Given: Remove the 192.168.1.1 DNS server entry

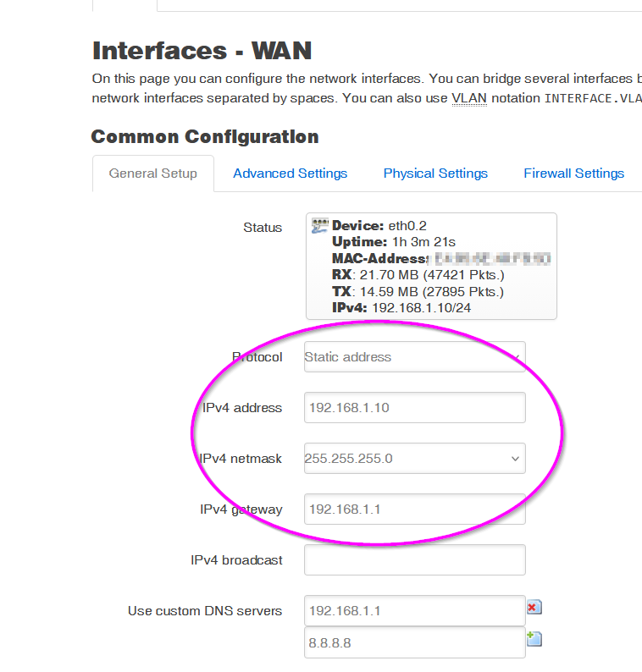Looking at the screenshot, I should [x=534, y=608].
